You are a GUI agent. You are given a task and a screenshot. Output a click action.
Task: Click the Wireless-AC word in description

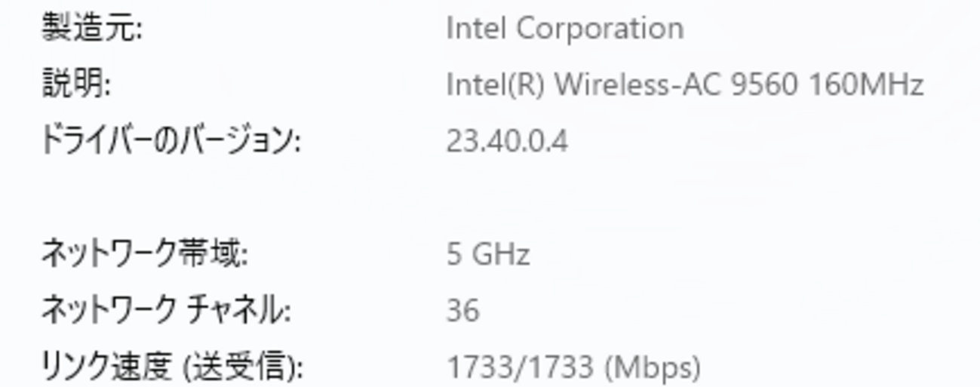tap(639, 84)
